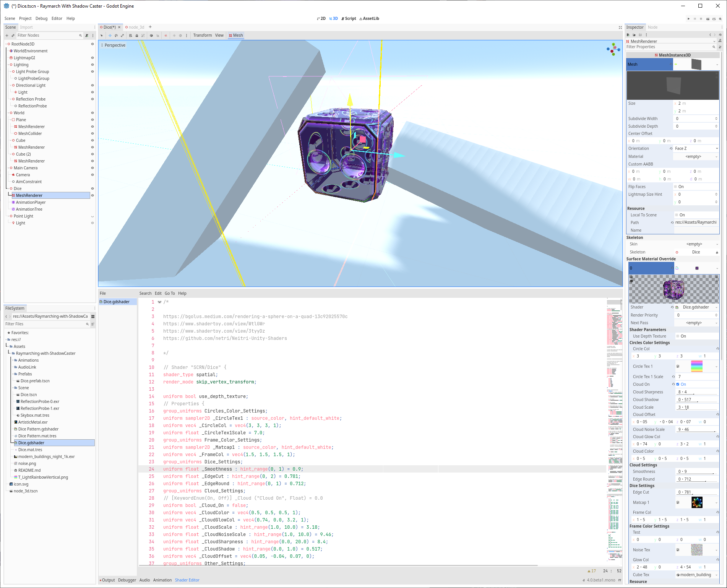The height and width of the screenshot is (588, 727).
Task: Collapse the Lighting node in scene tree
Action: (x=8, y=65)
